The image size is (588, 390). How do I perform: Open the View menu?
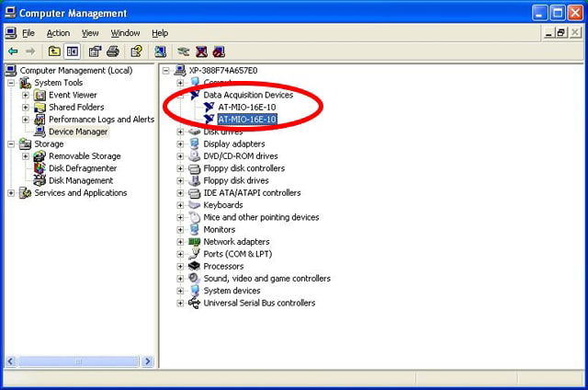90,33
